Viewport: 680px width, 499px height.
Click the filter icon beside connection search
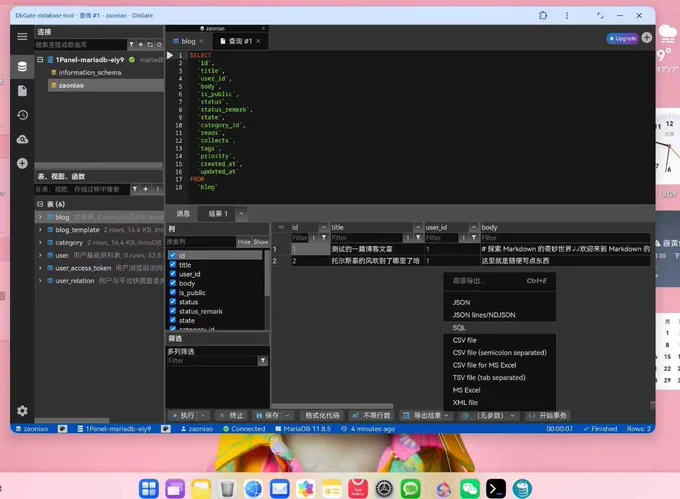131,44
